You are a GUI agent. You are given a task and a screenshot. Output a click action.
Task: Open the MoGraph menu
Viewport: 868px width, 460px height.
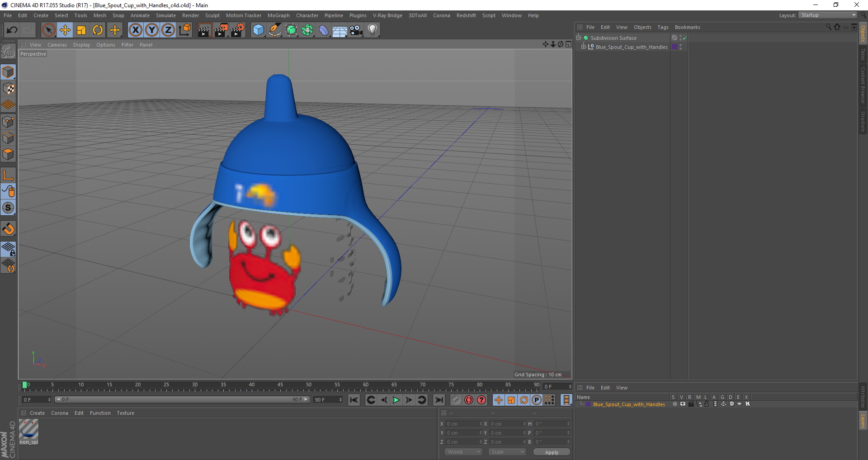(278, 15)
